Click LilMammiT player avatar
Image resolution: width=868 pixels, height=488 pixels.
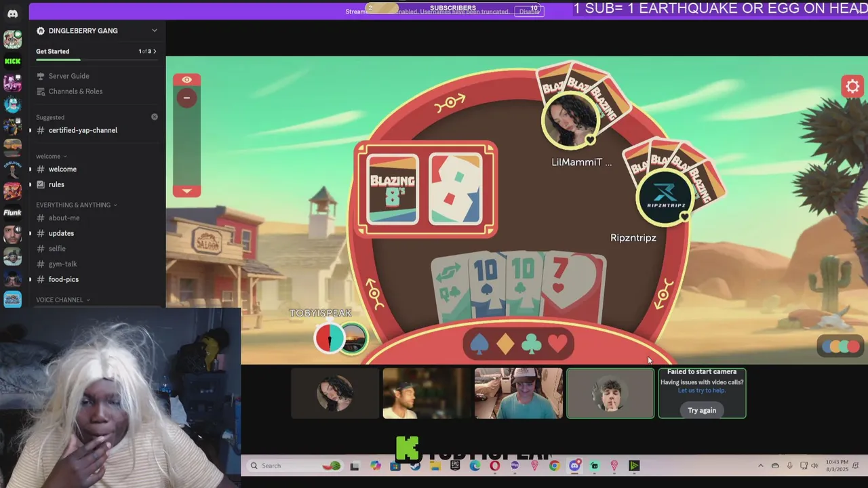coord(571,121)
